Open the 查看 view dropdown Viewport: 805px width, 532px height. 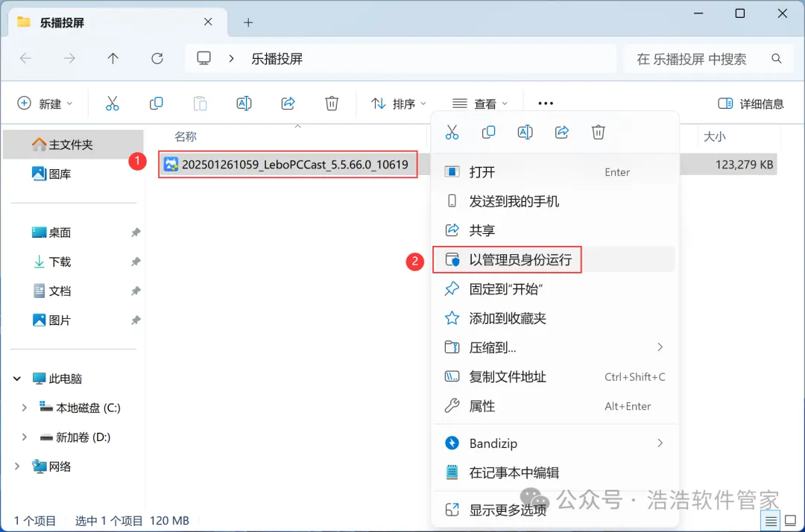tap(479, 104)
